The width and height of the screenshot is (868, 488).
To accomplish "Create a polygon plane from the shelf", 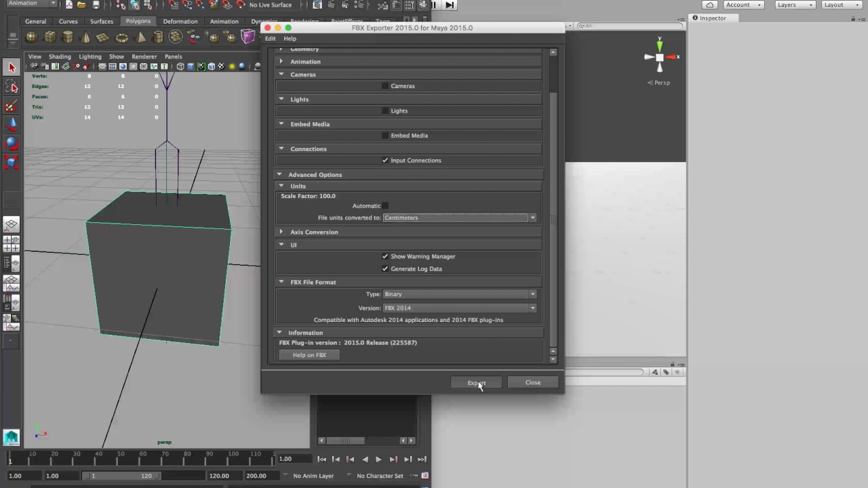I will (x=104, y=37).
